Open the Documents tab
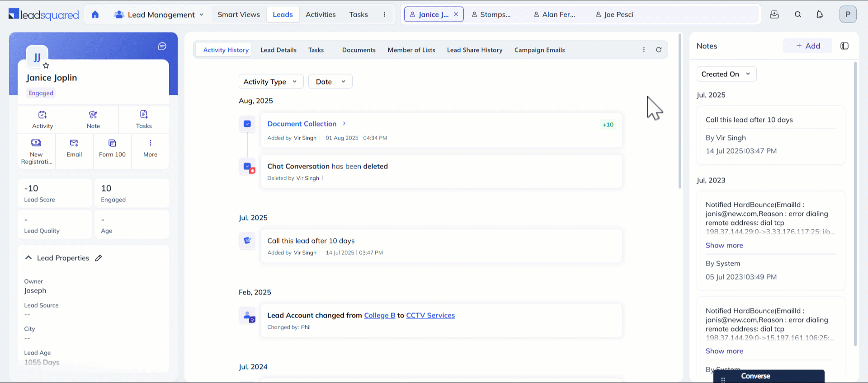 [359, 50]
